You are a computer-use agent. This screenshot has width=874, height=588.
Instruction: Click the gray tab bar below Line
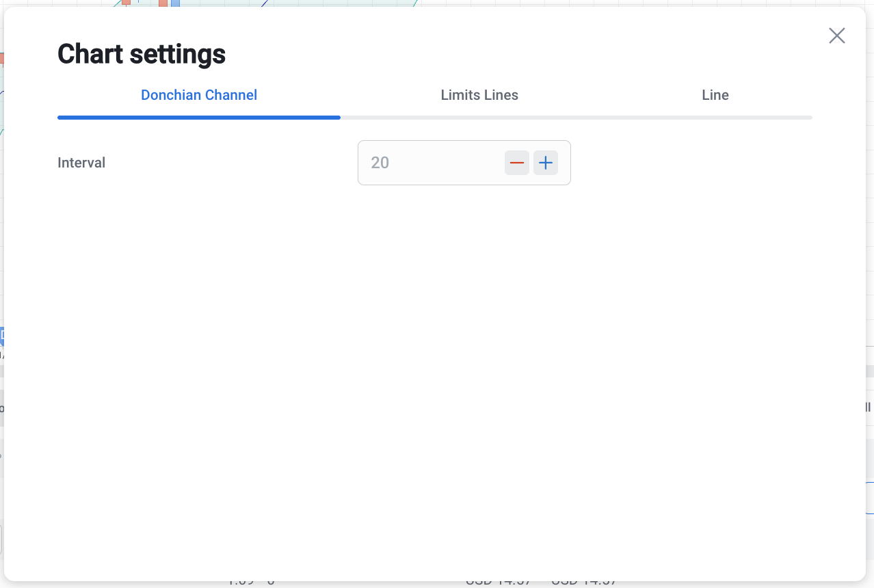click(715, 118)
